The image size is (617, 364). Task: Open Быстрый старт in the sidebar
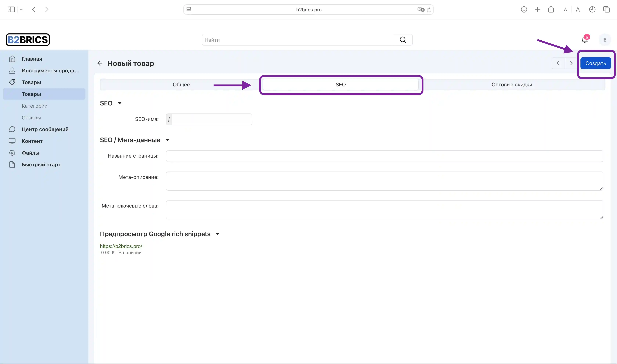[x=41, y=165]
